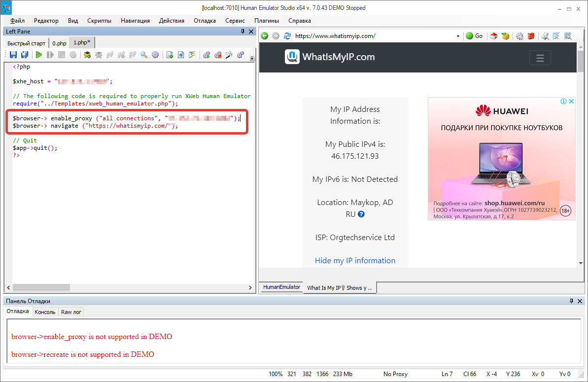Click the WhatIsMyIP.com logo
The height and width of the screenshot is (382, 588).
[330, 57]
